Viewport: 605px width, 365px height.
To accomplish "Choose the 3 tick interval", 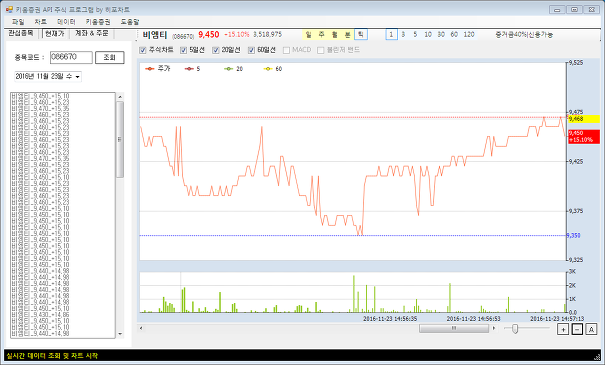I will [403, 35].
